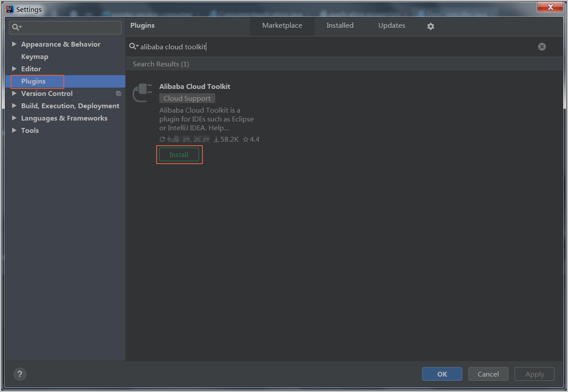Switch to the Updates tab

tap(392, 26)
